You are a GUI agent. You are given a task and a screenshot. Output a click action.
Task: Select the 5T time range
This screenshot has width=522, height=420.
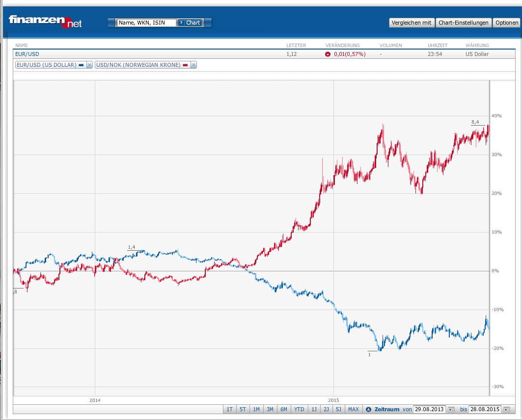click(x=243, y=409)
